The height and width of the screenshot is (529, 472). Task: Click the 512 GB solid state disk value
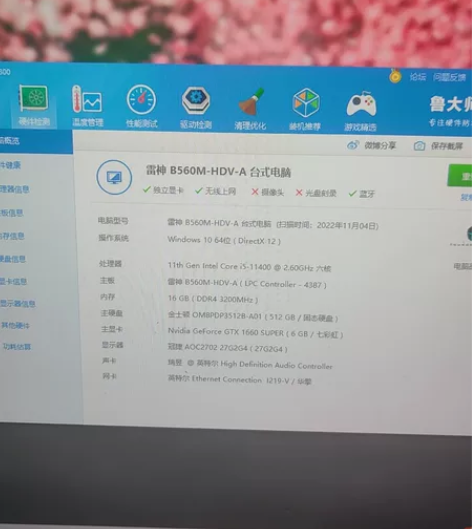(x=253, y=316)
